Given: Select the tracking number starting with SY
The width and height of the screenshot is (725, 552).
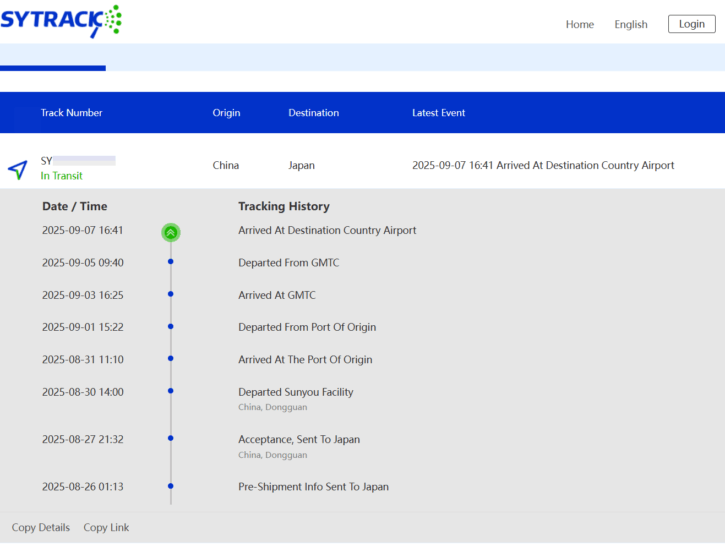Looking at the screenshot, I should pos(78,160).
